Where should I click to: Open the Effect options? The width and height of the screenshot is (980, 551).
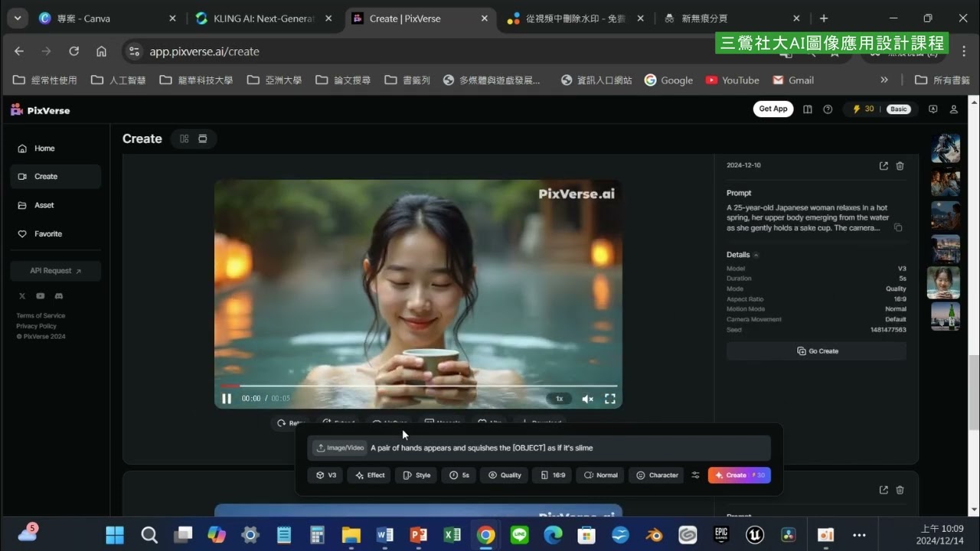[x=369, y=475]
